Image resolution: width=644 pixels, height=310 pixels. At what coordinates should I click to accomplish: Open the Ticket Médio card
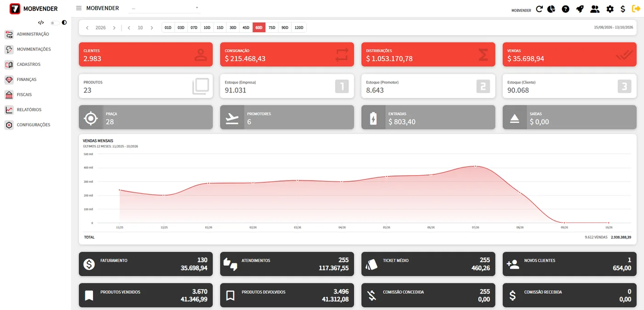coord(428,264)
